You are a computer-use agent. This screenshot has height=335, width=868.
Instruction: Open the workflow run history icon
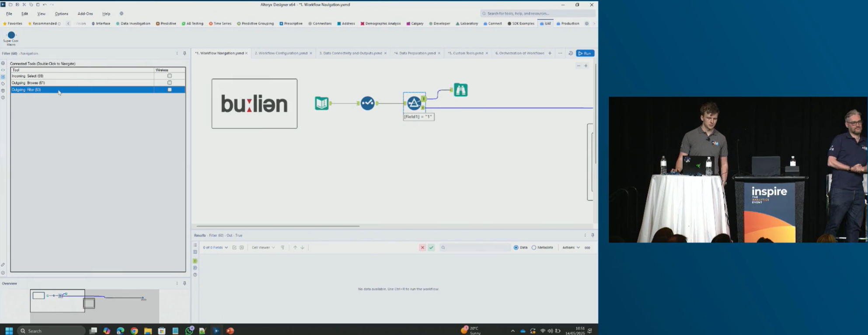pos(571,53)
